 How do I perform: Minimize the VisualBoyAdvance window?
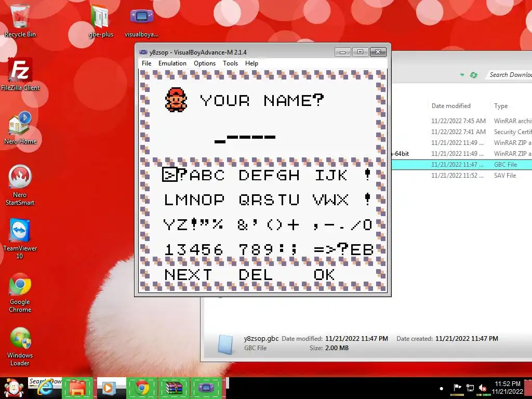click(x=343, y=51)
